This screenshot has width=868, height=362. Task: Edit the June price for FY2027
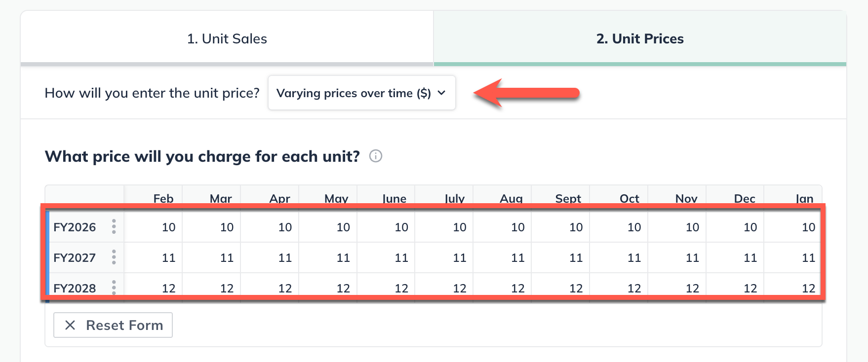385,257
